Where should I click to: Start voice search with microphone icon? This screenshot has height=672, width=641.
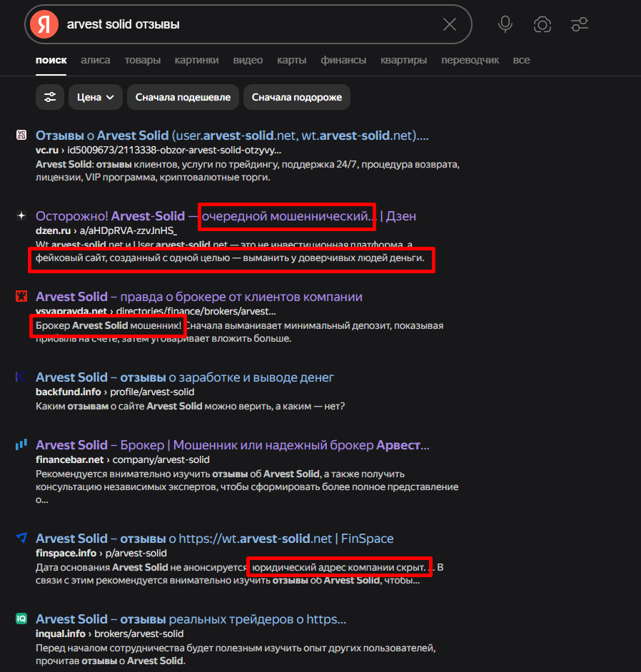point(505,24)
